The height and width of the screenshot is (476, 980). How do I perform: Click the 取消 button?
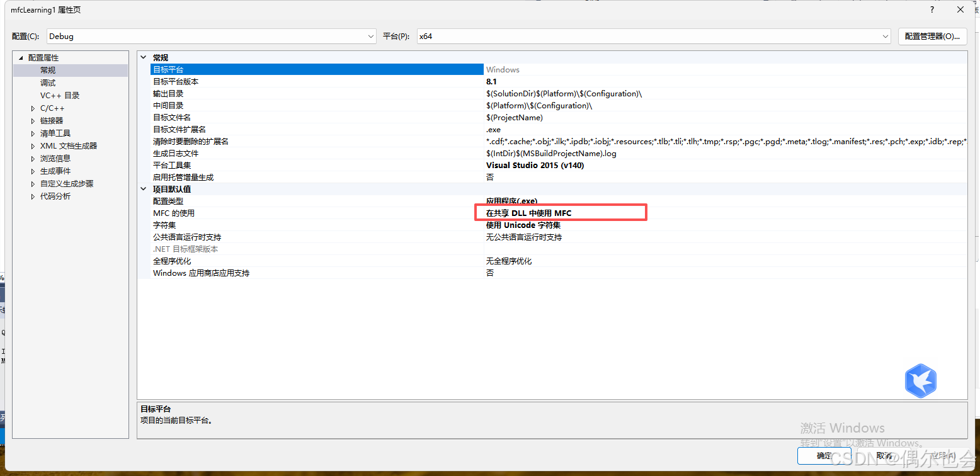884,456
